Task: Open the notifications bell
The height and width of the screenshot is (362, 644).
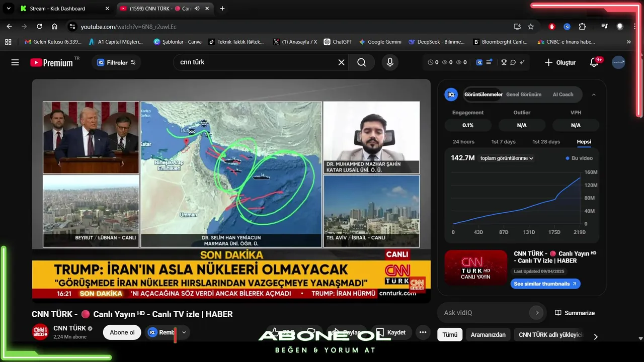Action: (x=594, y=62)
